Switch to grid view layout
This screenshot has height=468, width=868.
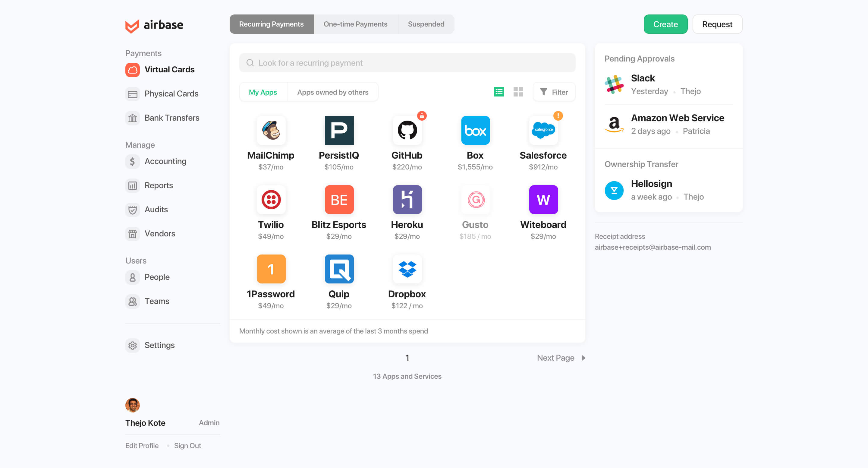[x=518, y=92]
